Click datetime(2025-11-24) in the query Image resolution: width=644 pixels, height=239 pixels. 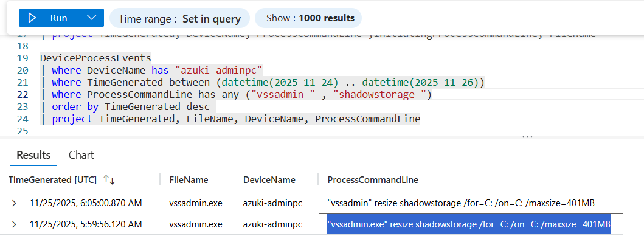click(280, 83)
